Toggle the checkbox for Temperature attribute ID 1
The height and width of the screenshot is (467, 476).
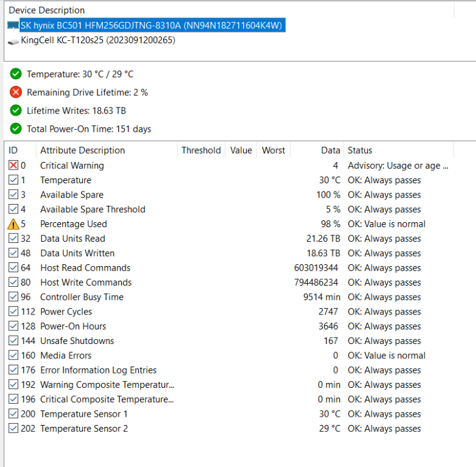pos(13,180)
